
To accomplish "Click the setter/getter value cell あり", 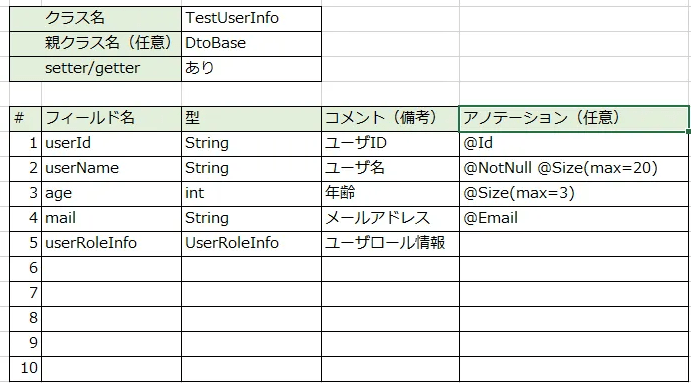I will (x=251, y=69).
